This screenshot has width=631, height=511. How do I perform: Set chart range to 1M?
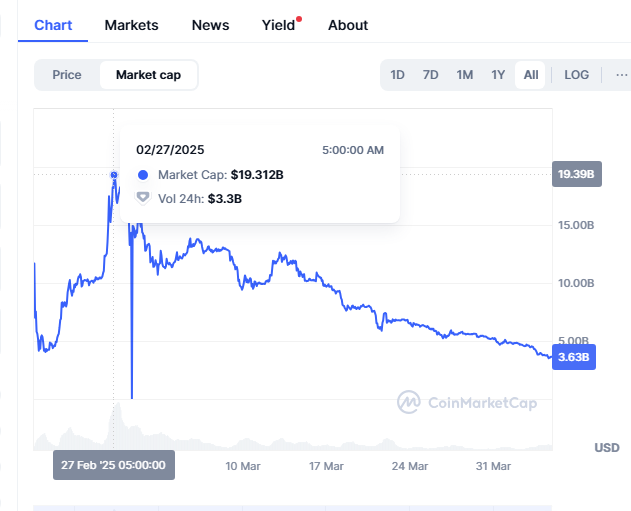[464, 75]
